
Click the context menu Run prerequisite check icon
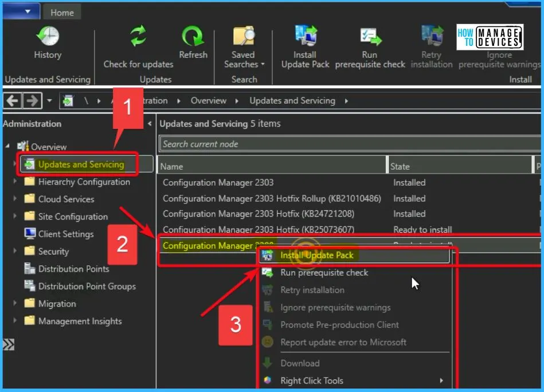pos(268,273)
